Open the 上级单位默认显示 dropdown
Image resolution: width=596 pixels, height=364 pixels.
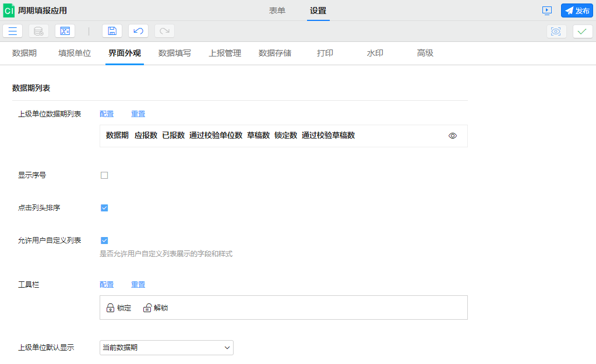pos(227,347)
